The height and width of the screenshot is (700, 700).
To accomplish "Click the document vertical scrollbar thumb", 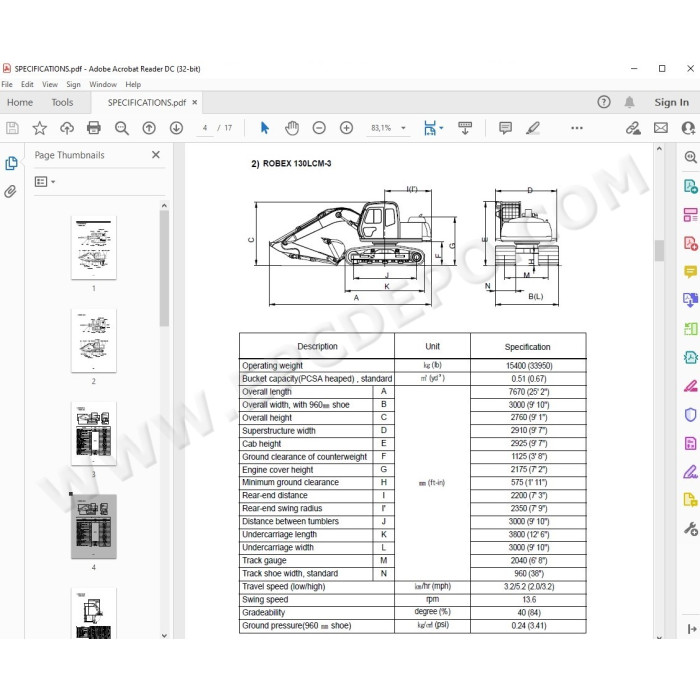I will click(x=659, y=250).
